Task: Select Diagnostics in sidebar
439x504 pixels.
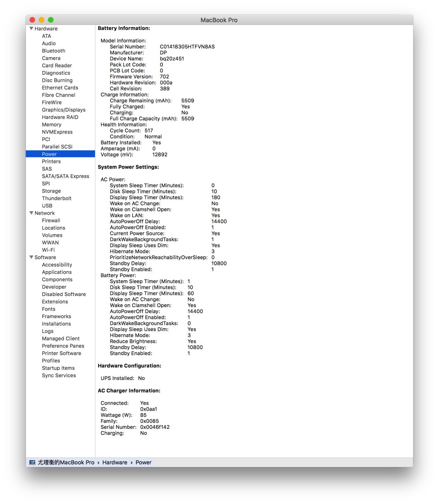Action: click(x=56, y=73)
